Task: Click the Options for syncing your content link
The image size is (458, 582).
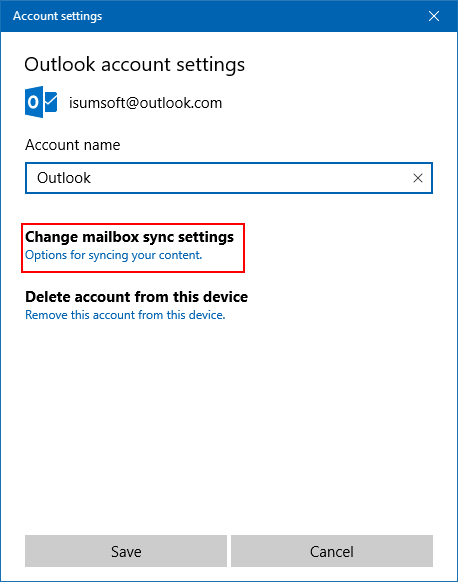Action: (x=114, y=255)
